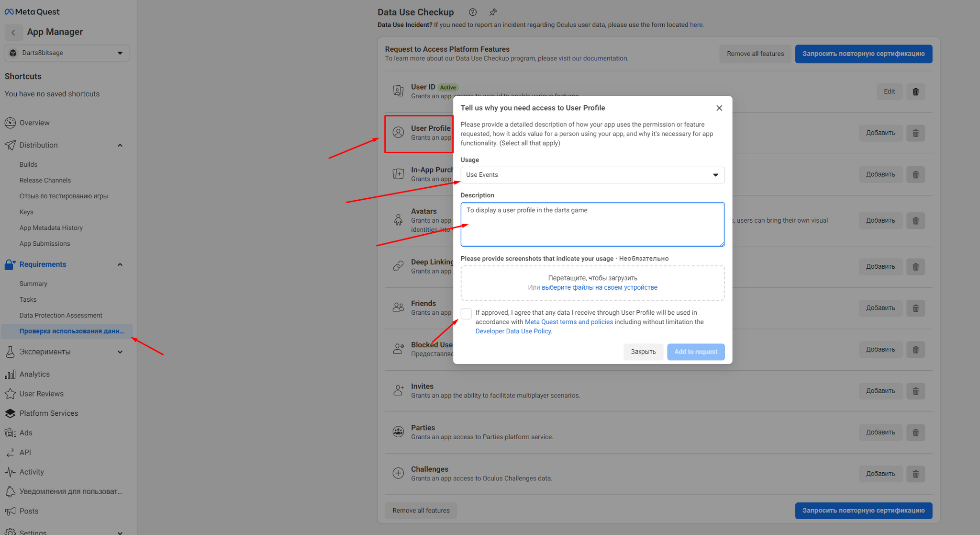Click top Запросить повторную сертификацию button
The width and height of the screenshot is (980, 535).
tap(863, 54)
